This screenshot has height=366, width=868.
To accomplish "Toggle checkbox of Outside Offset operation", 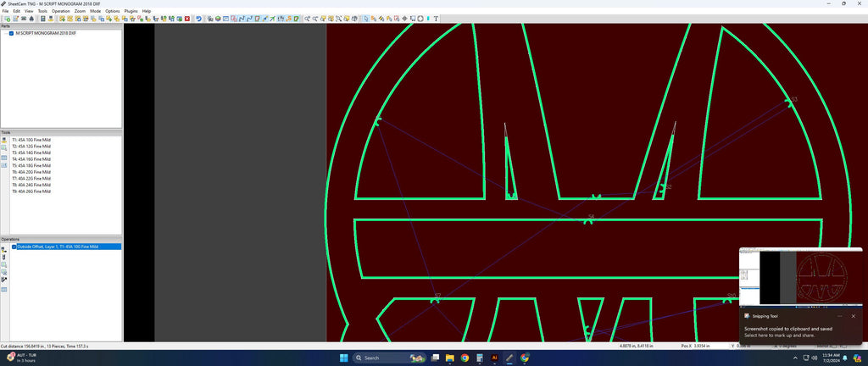I will (14, 247).
